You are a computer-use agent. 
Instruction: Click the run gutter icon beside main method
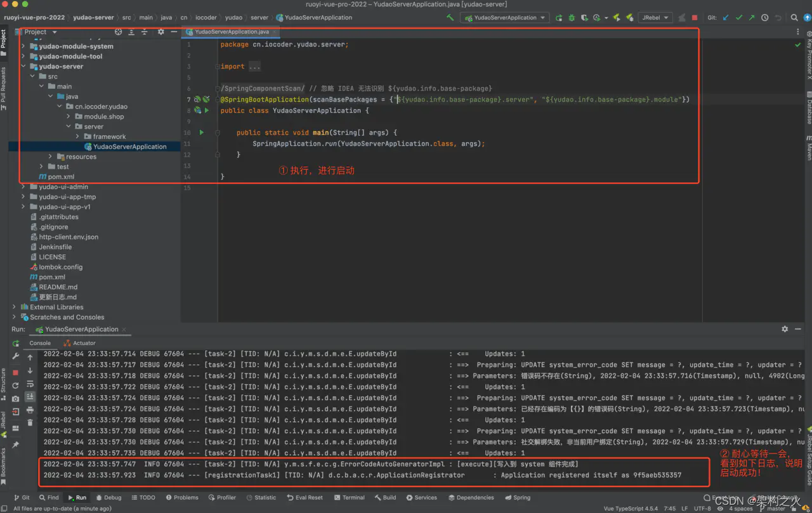tap(202, 133)
